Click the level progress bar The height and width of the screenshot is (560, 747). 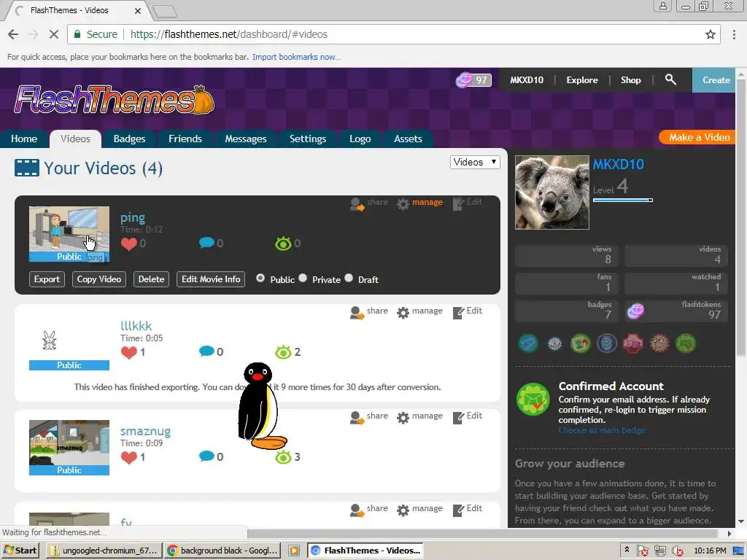pyautogui.click(x=623, y=200)
